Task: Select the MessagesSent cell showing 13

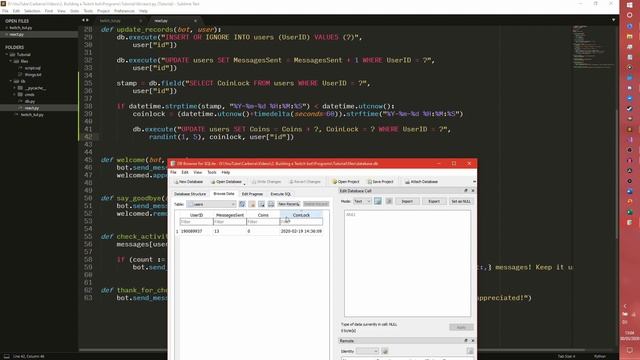Action: (x=230, y=231)
